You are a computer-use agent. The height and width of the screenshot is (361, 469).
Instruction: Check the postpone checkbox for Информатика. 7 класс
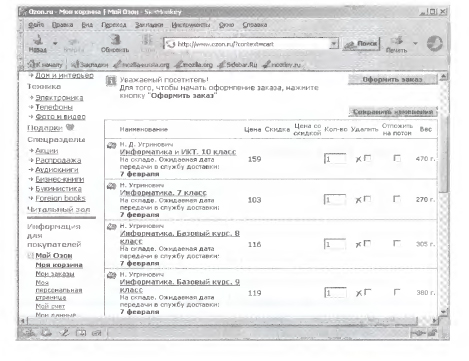(x=397, y=199)
